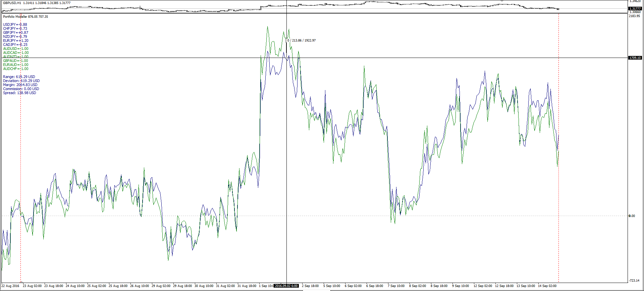Click the 26 Aug 10:00 time label
The image size is (644, 291).
pos(140,286)
